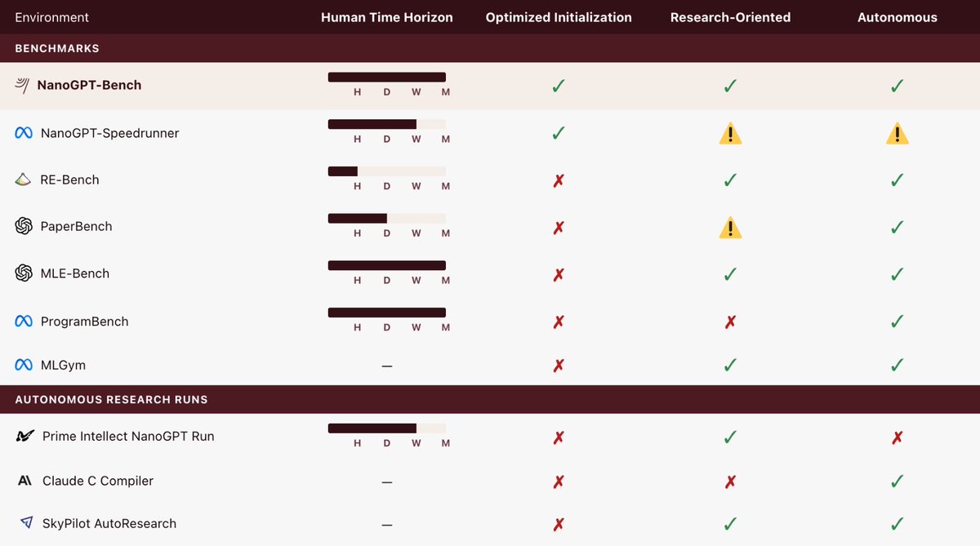Screen dimensions: 980x546
Task: Click NanoGPT-Bench time horizon bar
Action: [x=387, y=77]
